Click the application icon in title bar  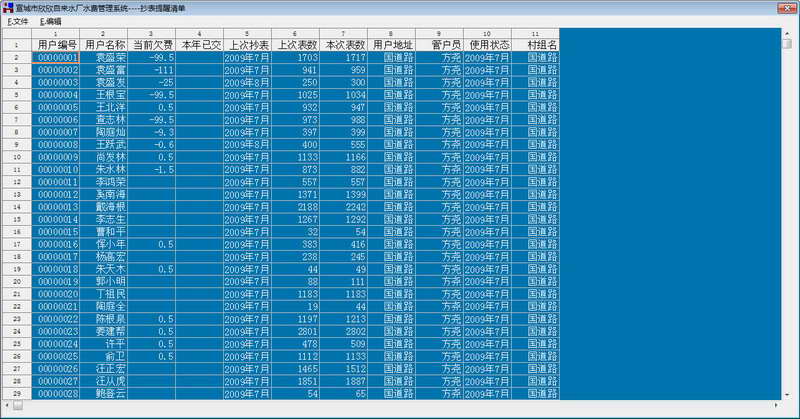(x=8, y=8)
